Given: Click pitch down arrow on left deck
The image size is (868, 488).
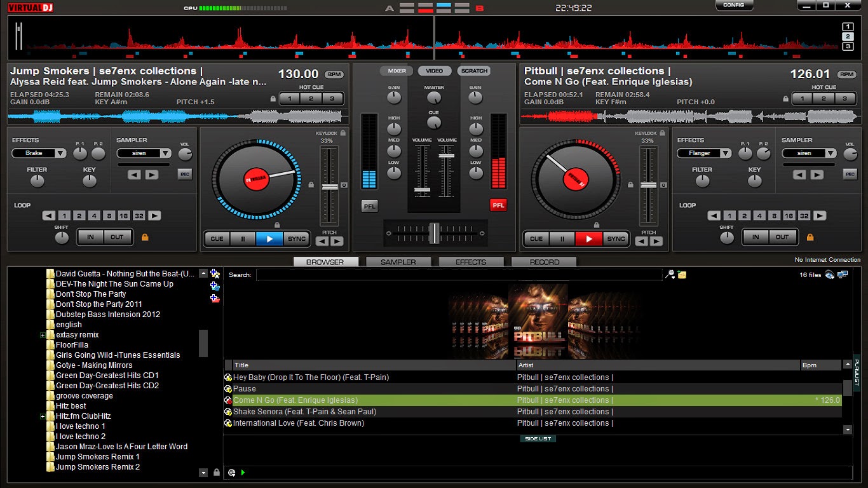Looking at the screenshot, I should coord(323,241).
